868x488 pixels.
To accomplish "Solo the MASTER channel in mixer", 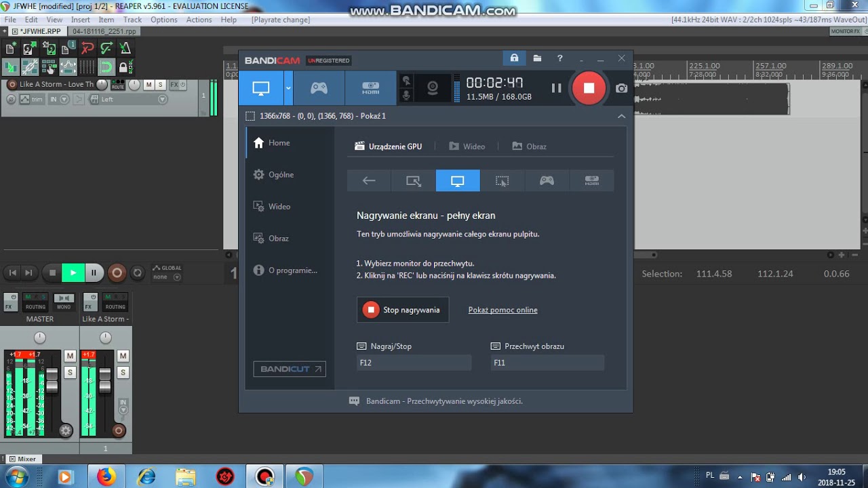I will pos(70,373).
